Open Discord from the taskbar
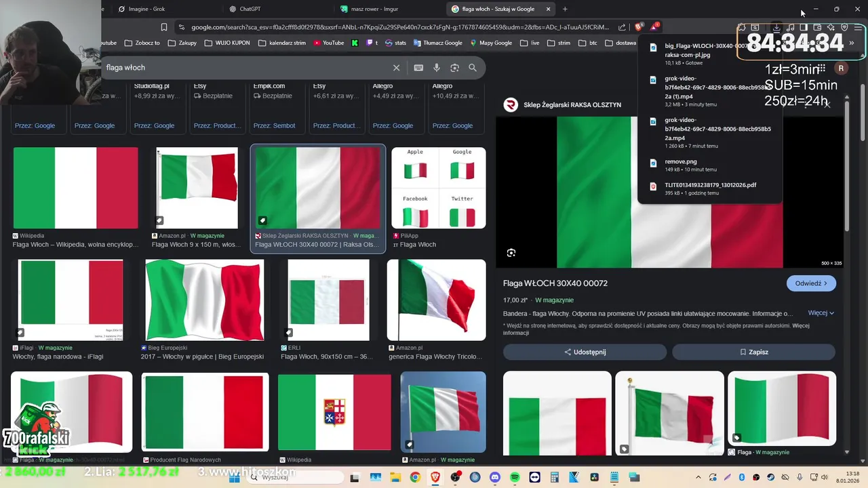The image size is (868, 488). tap(494, 477)
